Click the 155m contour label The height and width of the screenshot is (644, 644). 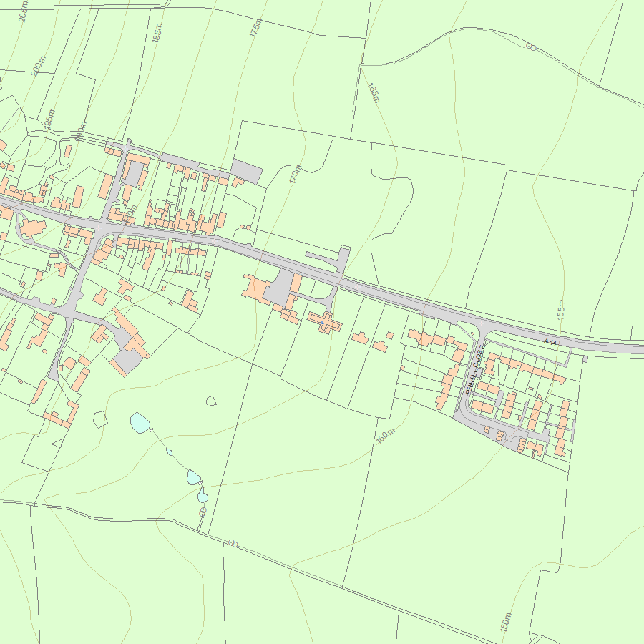click(x=560, y=310)
